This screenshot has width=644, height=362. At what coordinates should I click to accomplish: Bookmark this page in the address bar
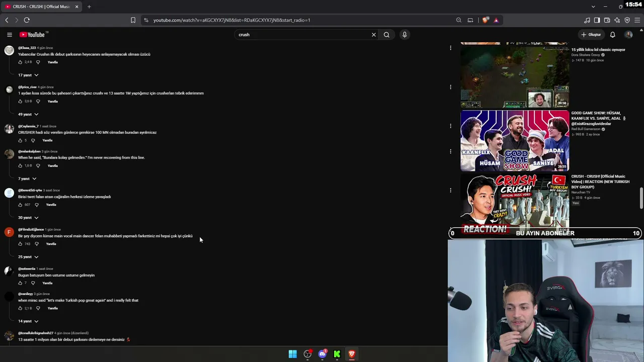(x=133, y=20)
